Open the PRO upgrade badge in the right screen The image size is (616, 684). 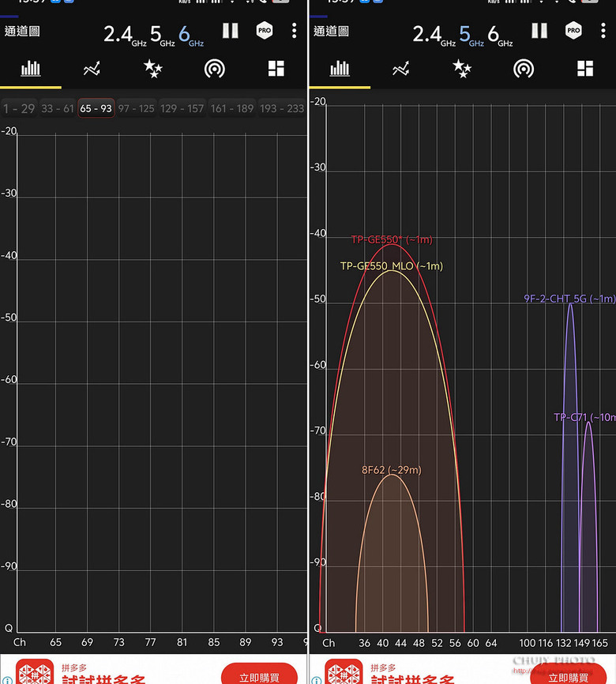tap(573, 31)
